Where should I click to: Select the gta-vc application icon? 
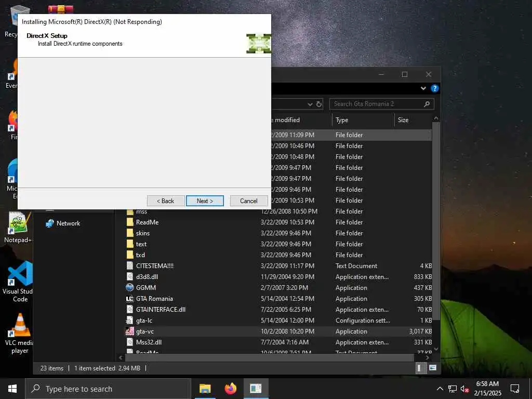129,331
